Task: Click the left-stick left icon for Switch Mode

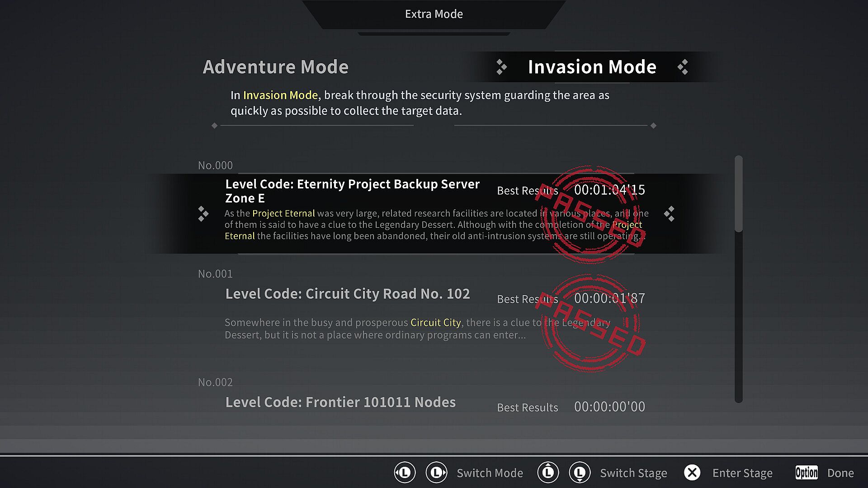Action: [404, 473]
